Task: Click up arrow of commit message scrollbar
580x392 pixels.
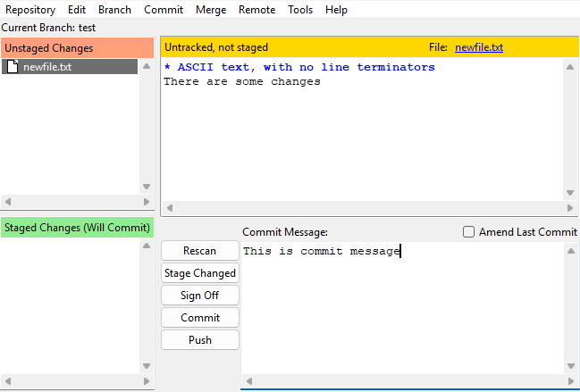Action: [x=571, y=251]
